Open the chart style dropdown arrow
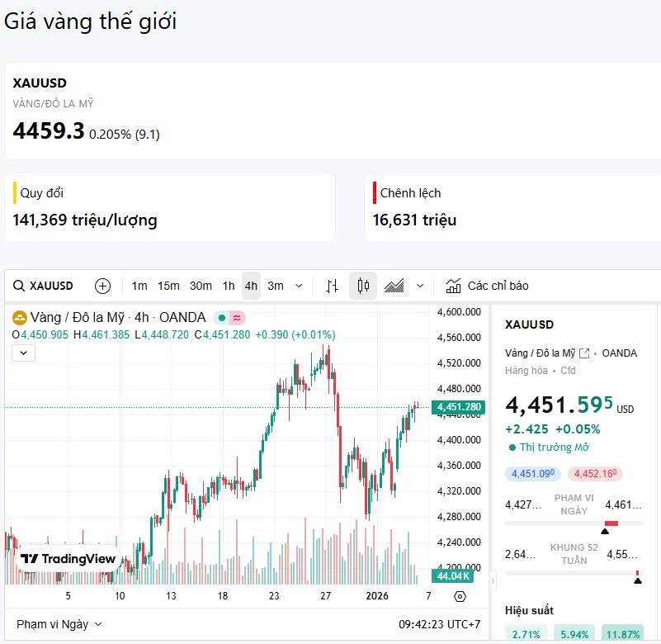 point(420,286)
